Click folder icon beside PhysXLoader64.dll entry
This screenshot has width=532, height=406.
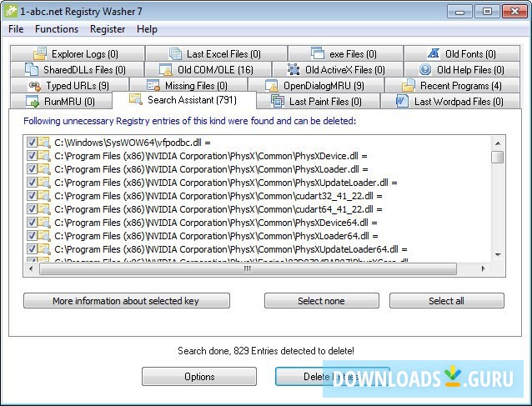pyautogui.click(x=44, y=236)
